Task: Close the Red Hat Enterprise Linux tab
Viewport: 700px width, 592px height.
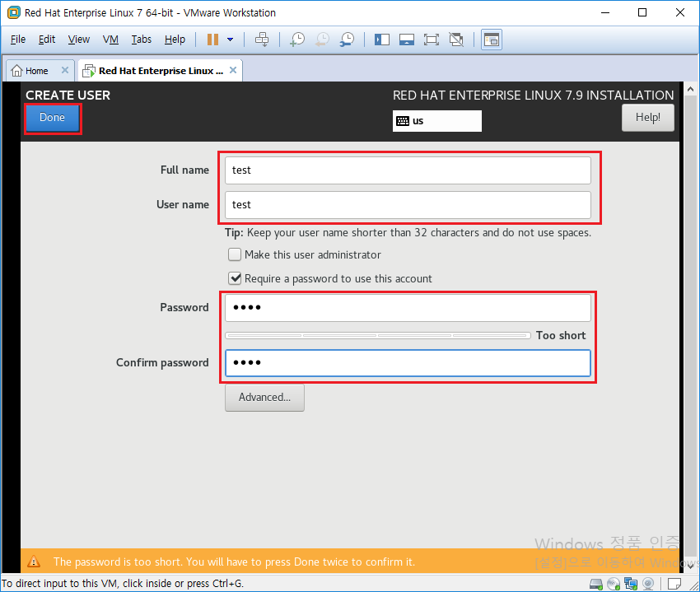Action: (x=233, y=70)
